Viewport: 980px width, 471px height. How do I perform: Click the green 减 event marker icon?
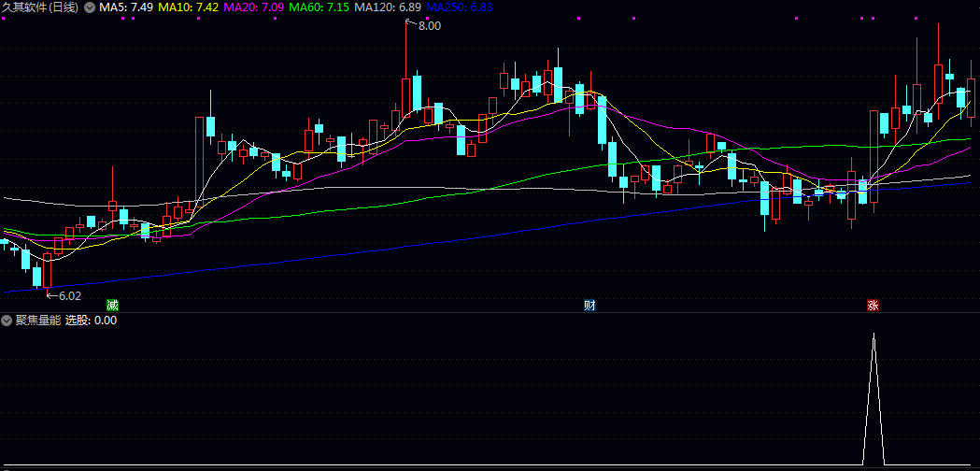click(113, 305)
